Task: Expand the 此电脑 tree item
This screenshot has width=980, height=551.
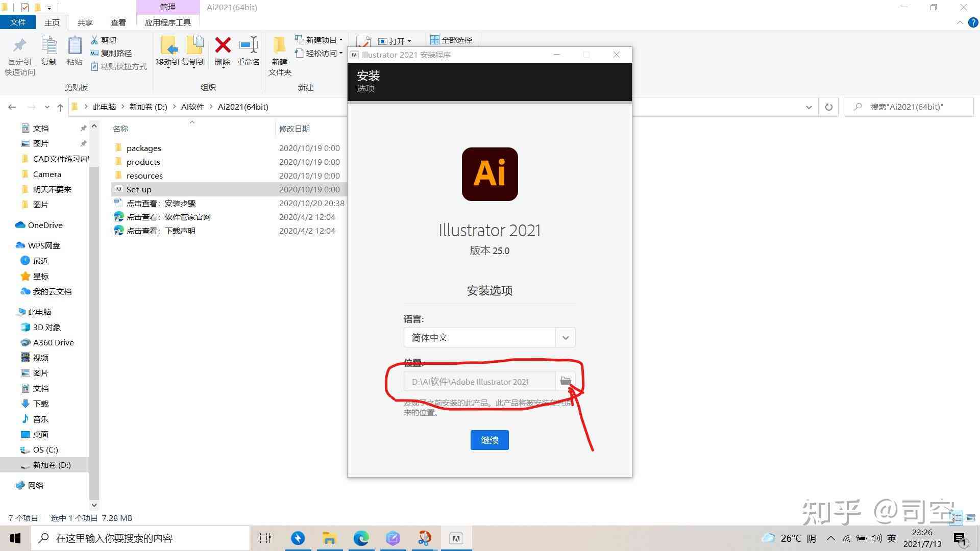Action: click(x=6, y=312)
